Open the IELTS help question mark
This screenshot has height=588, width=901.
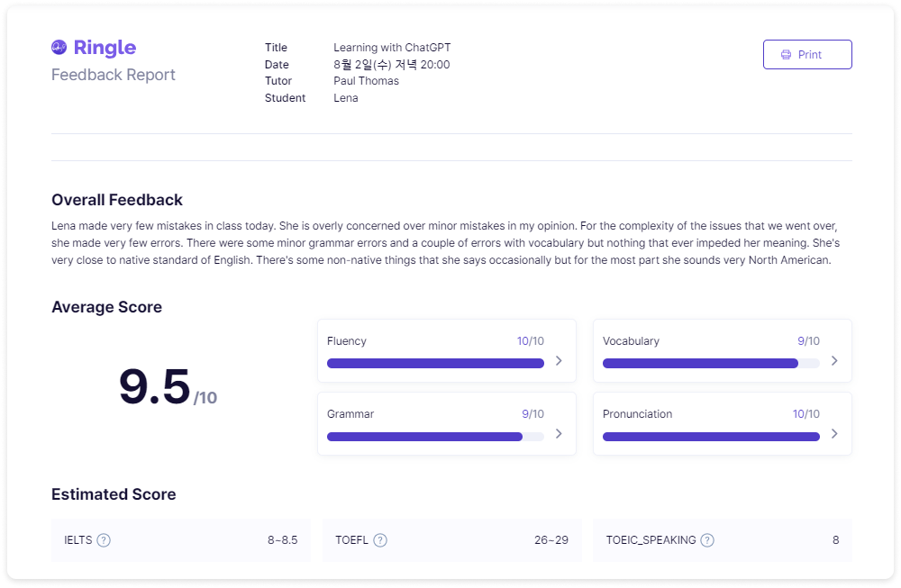click(104, 540)
